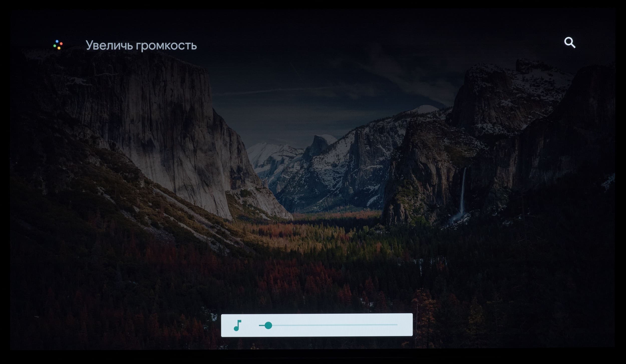Click blank panel area right of slider end

coord(405,325)
